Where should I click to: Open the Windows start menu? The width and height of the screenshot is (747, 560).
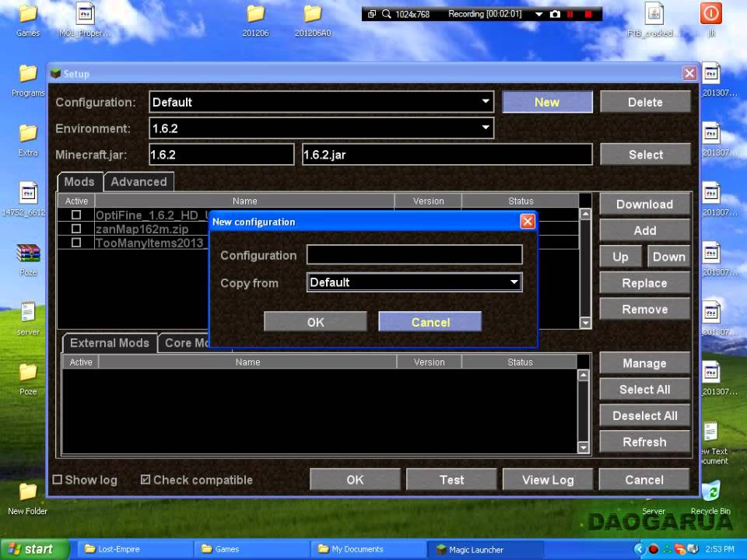point(33,549)
